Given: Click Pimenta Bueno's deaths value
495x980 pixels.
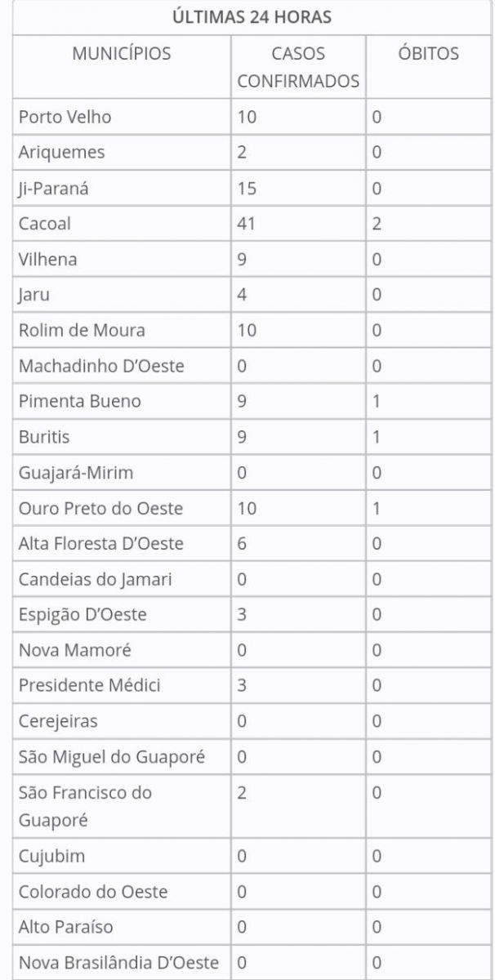Looking at the screenshot, I should point(377,401).
